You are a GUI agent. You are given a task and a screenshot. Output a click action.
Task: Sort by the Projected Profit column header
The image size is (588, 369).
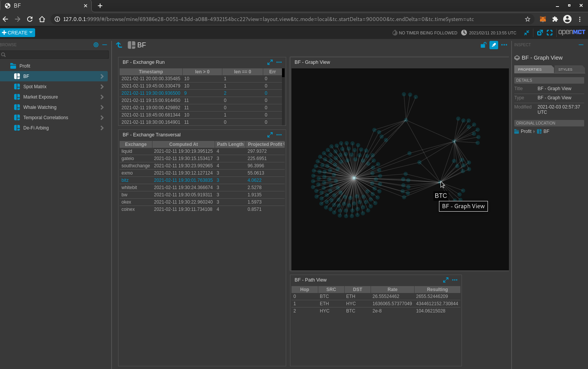(265, 144)
